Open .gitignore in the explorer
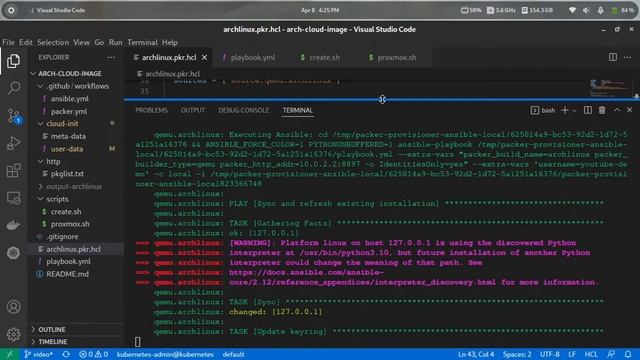The height and width of the screenshot is (360, 640). [62, 237]
